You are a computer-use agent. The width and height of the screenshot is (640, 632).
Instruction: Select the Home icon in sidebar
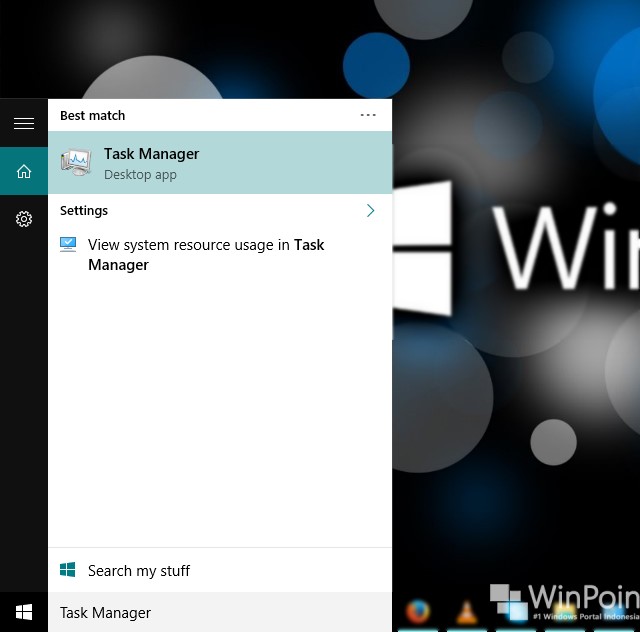click(x=24, y=171)
